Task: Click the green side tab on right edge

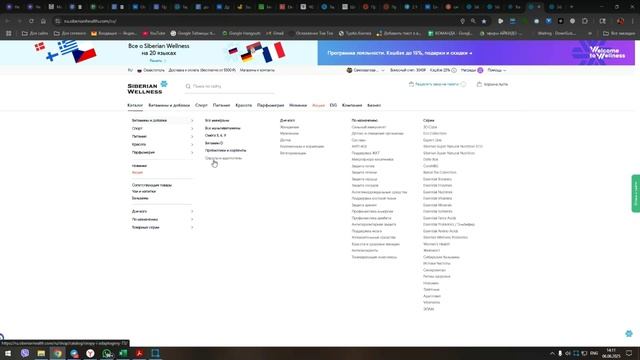Action: (636, 193)
